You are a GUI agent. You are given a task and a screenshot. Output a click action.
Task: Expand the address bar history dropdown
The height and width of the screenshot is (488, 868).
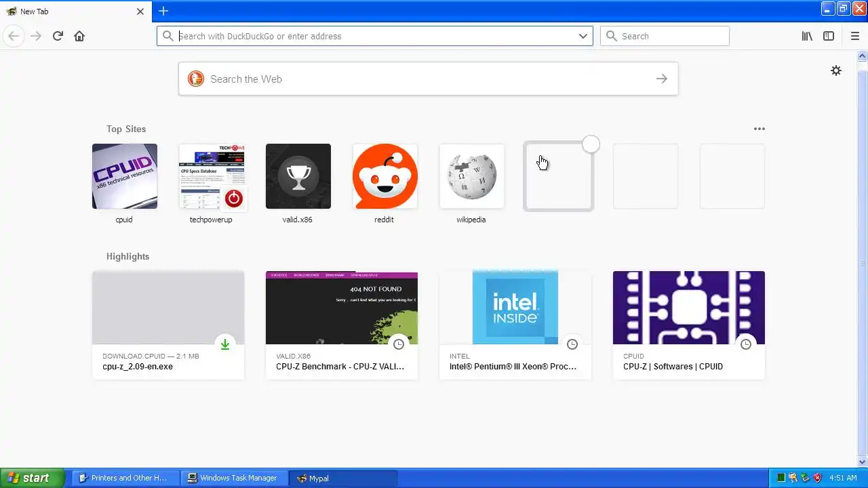[x=583, y=36]
